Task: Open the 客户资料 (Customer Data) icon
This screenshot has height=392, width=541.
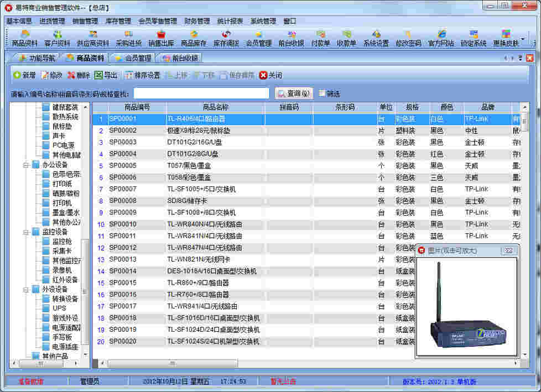Action: [58, 39]
